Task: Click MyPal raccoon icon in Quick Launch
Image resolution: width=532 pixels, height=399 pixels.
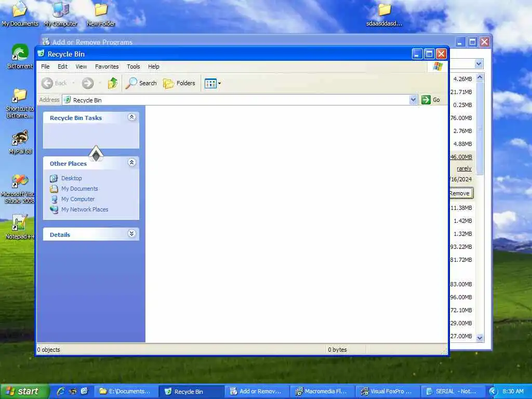Action: [x=73, y=391]
